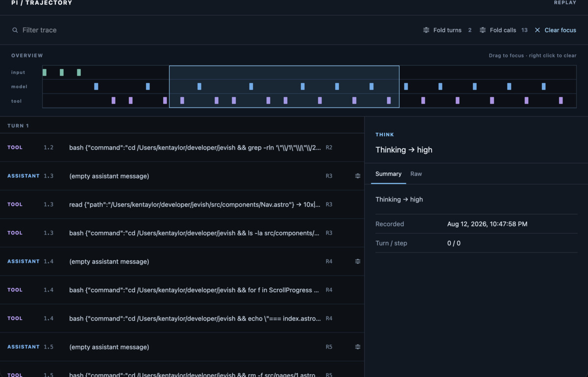This screenshot has width=588, height=377.
Task: Expand the grep -rln bash tool row
Action: pos(182,148)
